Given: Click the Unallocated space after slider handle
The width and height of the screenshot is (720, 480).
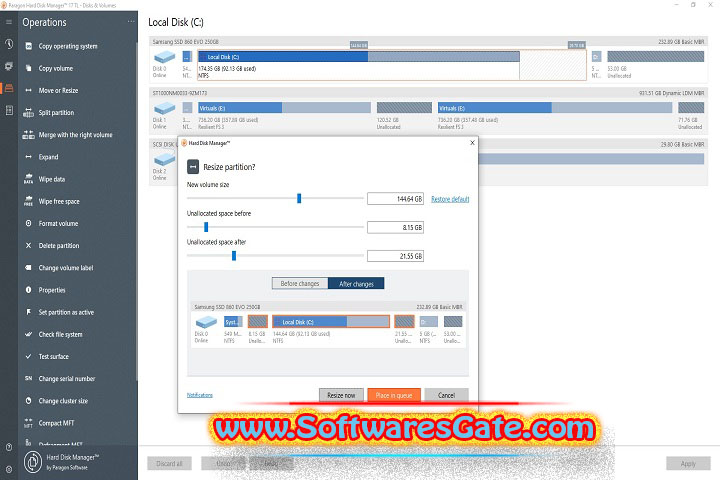Looking at the screenshot, I should click(234, 255).
